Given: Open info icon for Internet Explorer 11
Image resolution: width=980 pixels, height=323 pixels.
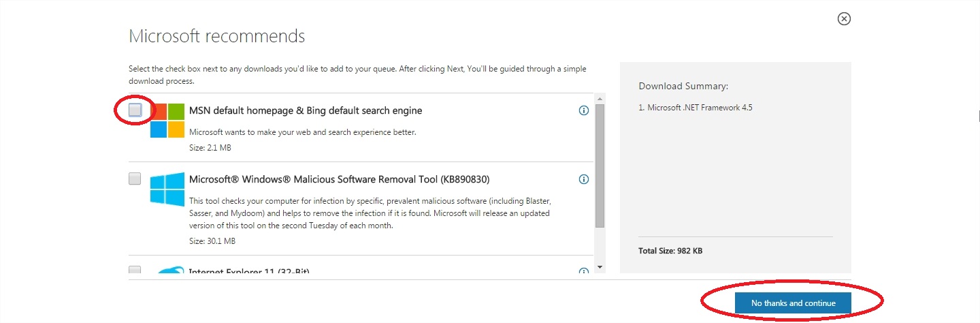Looking at the screenshot, I should tap(583, 272).
